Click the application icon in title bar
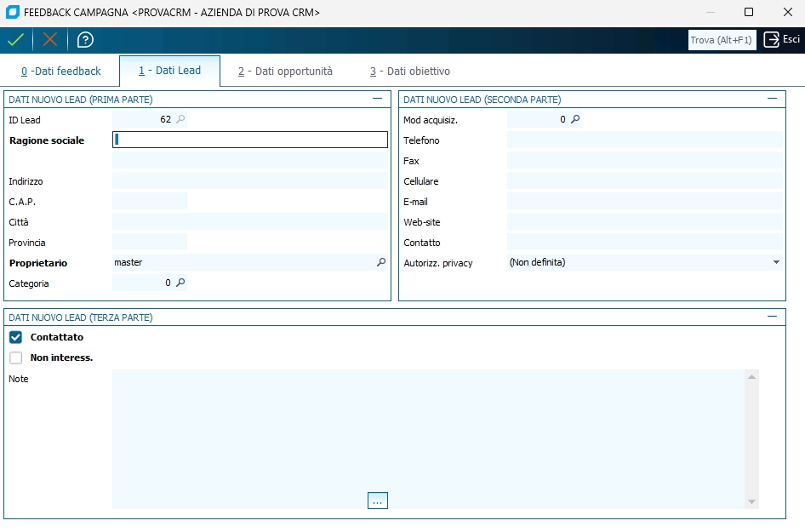 pos(12,12)
